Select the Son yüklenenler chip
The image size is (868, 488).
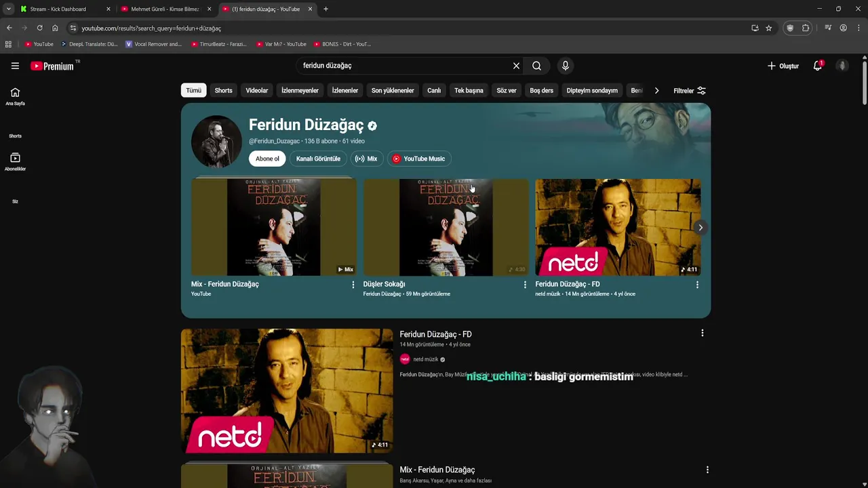click(x=393, y=90)
